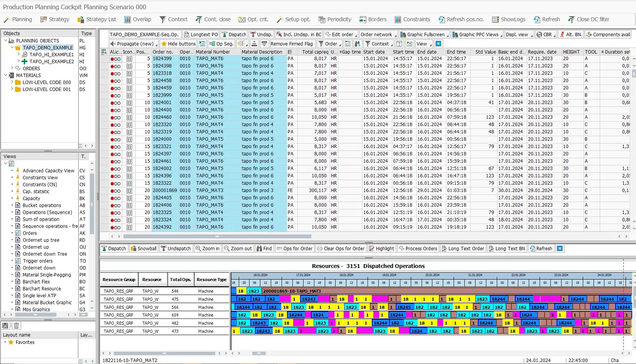
Task: Click the Overlap toolbar item
Action: [x=138, y=19]
